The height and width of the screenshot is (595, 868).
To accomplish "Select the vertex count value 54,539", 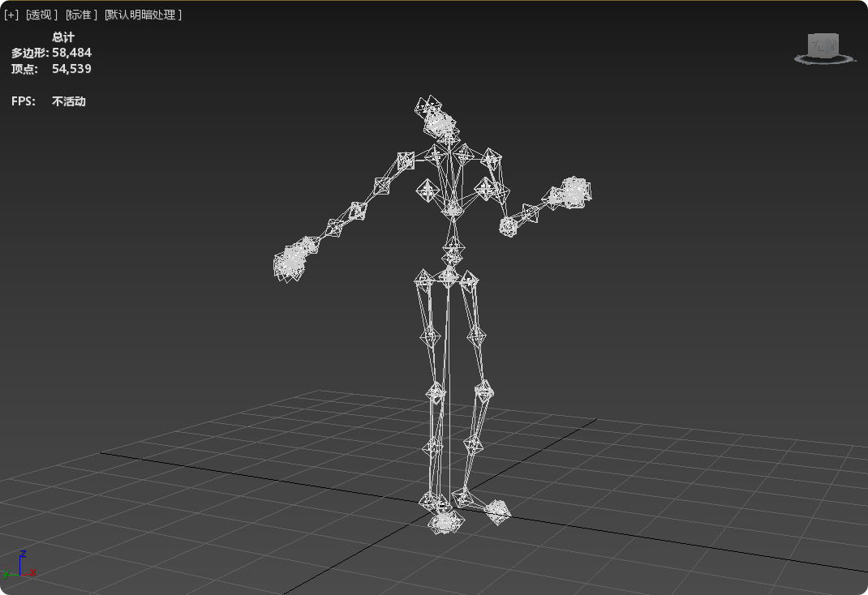I will pos(71,69).
